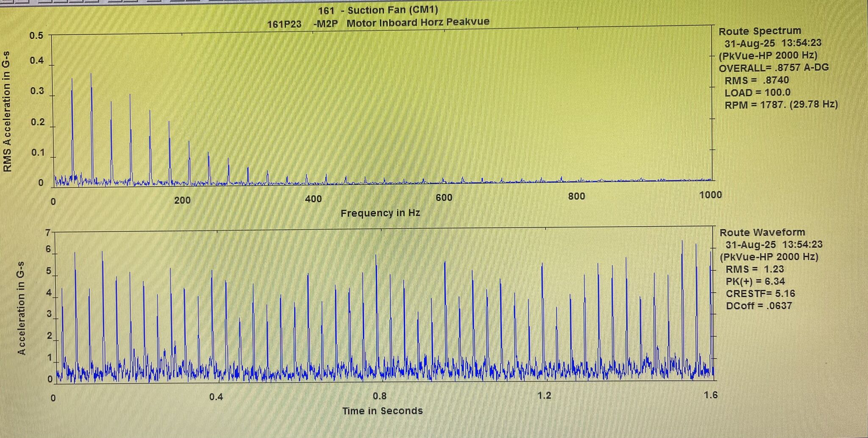Click the "0.1" spectrum amplitude tick label

[38, 152]
